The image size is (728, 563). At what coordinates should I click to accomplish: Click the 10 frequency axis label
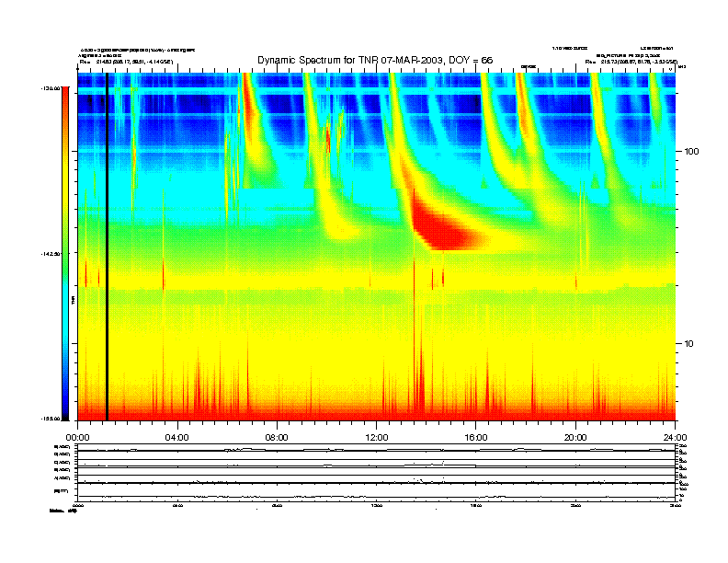tap(689, 344)
